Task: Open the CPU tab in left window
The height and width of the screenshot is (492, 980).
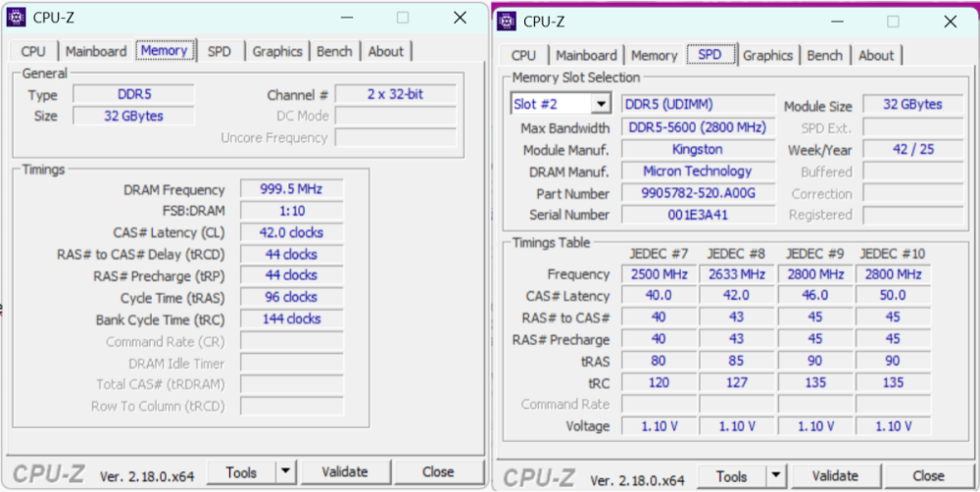Action: (33, 51)
